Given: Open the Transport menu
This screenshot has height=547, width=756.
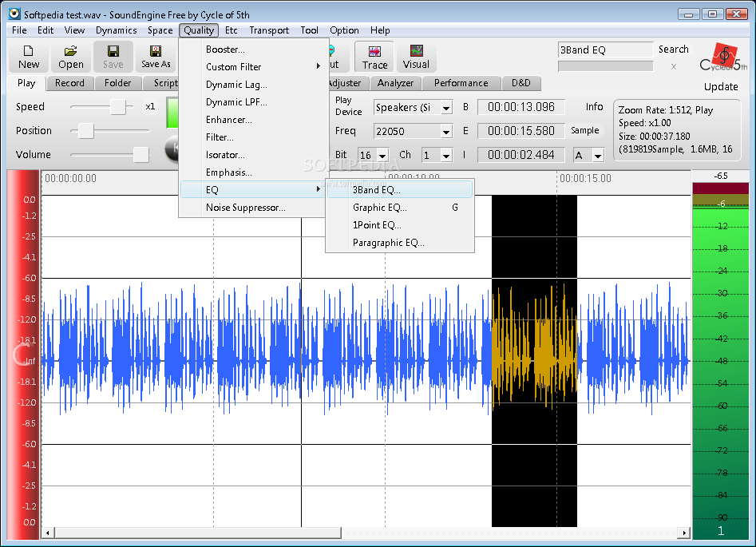Looking at the screenshot, I should coord(269,30).
